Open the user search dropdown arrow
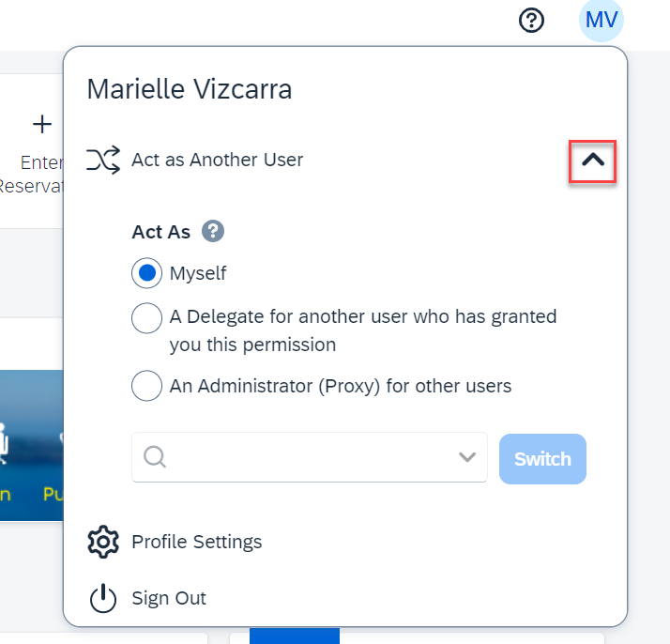This screenshot has width=670, height=644. (467, 457)
